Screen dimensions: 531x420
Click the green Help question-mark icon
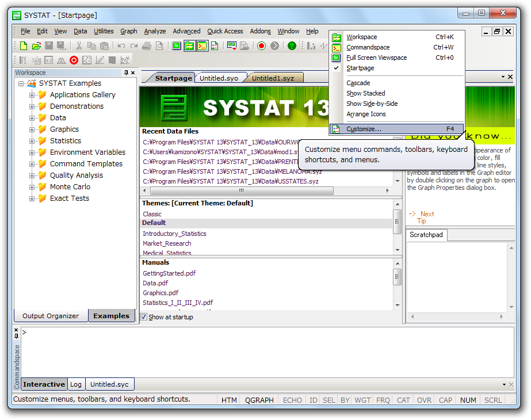292,45
